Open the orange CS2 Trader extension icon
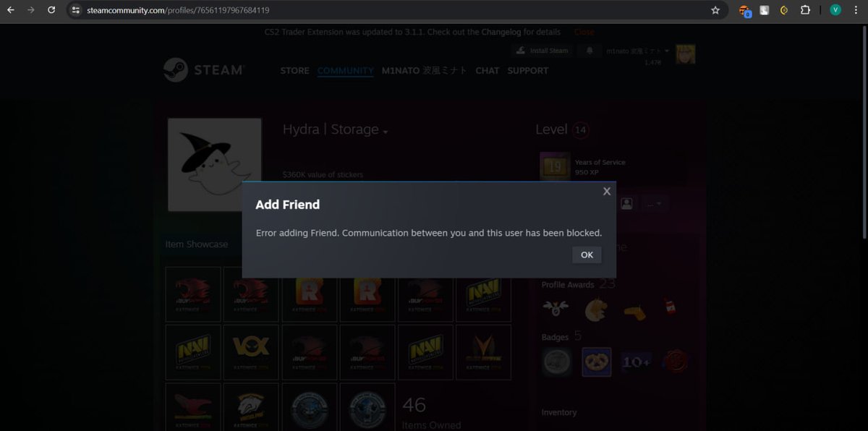 point(744,11)
